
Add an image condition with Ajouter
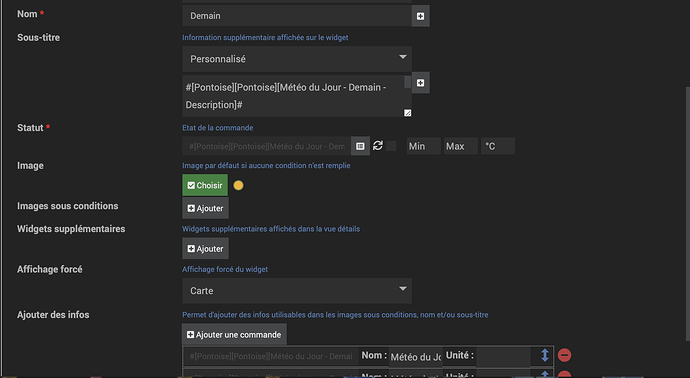pyautogui.click(x=206, y=208)
